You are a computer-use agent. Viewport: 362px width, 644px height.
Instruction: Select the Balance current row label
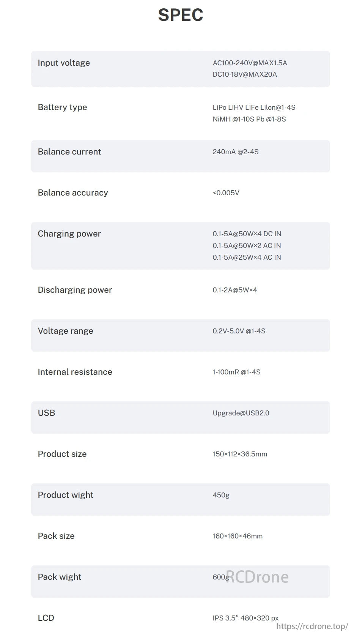coord(69,152)
